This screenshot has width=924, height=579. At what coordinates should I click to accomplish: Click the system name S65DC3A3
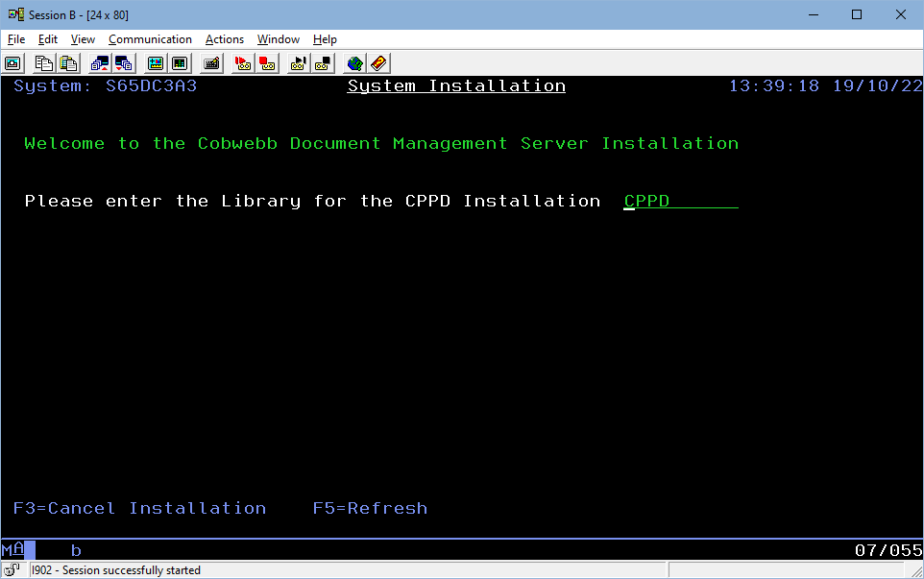(x=151, y=86)
